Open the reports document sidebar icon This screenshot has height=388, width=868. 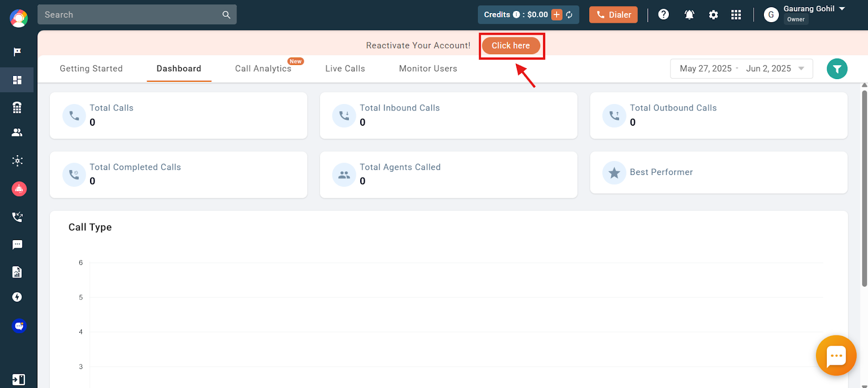(x=17, y=271)
